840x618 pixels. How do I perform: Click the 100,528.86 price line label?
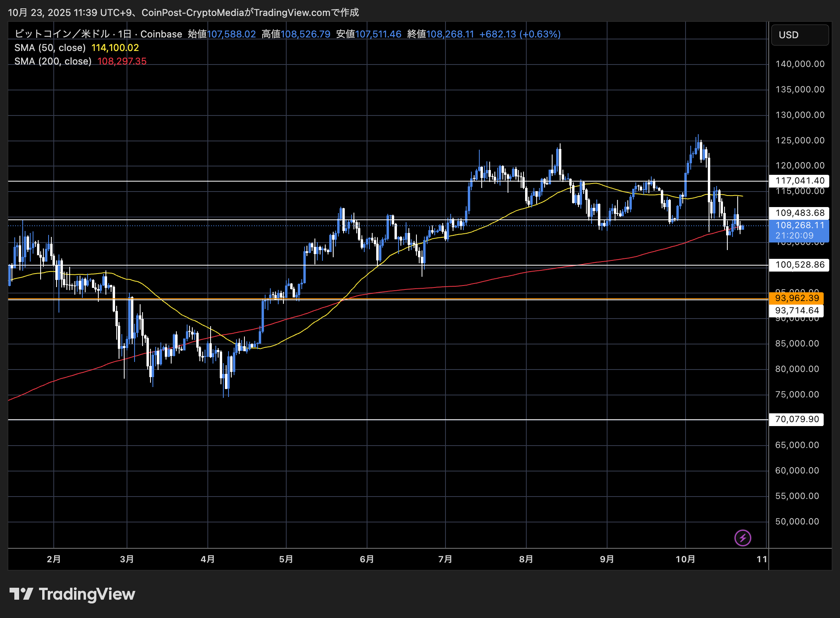pyautogui.click(x=799, y=265)
